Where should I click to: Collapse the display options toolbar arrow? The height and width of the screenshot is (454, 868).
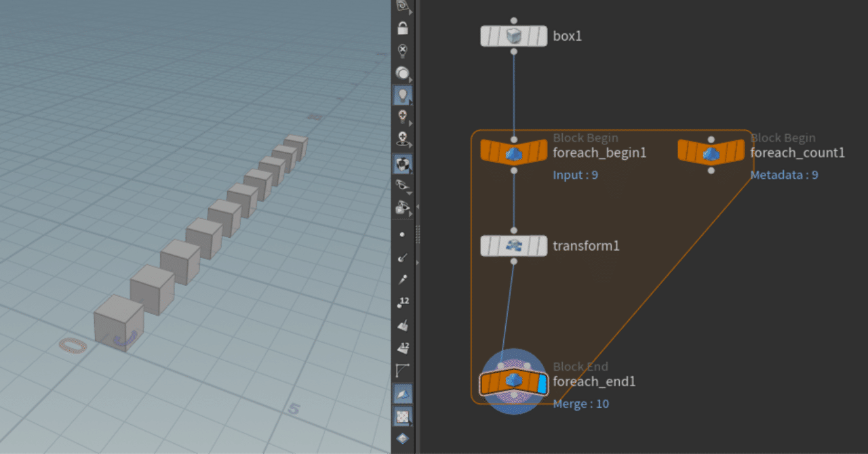(x=418, y=207)
